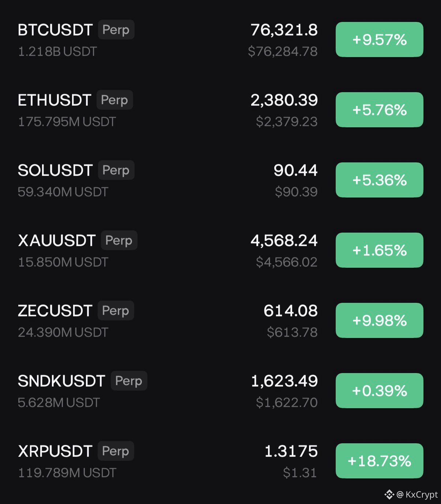Click the Perp tag beside BTCUSDT
This screenshot has height=504, width=441.
(x=116, y=30)
